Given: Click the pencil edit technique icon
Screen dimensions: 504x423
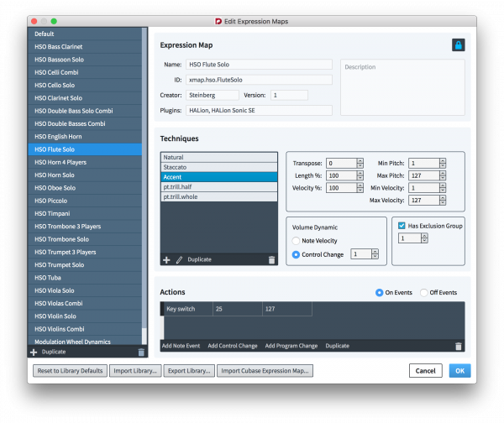Looking at the screenshot, I should click(x=179, y=260).
